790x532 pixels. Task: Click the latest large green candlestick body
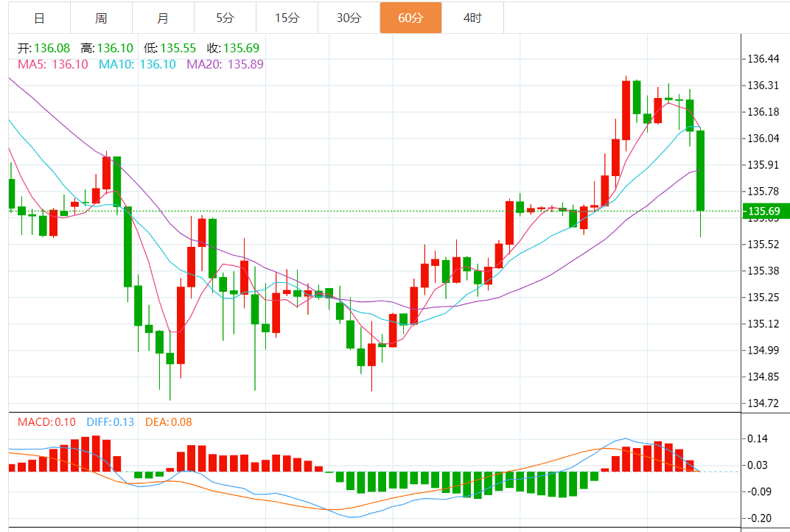tap(700, 171)
